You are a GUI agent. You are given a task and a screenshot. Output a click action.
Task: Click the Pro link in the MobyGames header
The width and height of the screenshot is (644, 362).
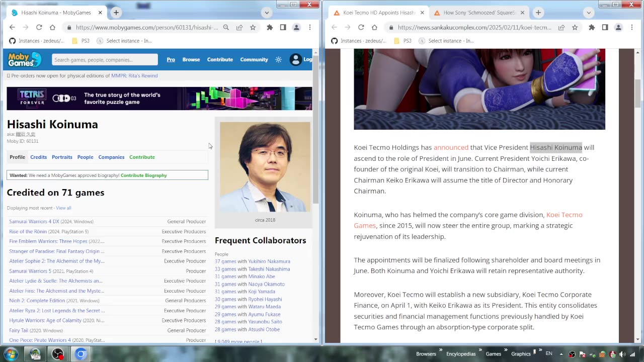point(171,59)
